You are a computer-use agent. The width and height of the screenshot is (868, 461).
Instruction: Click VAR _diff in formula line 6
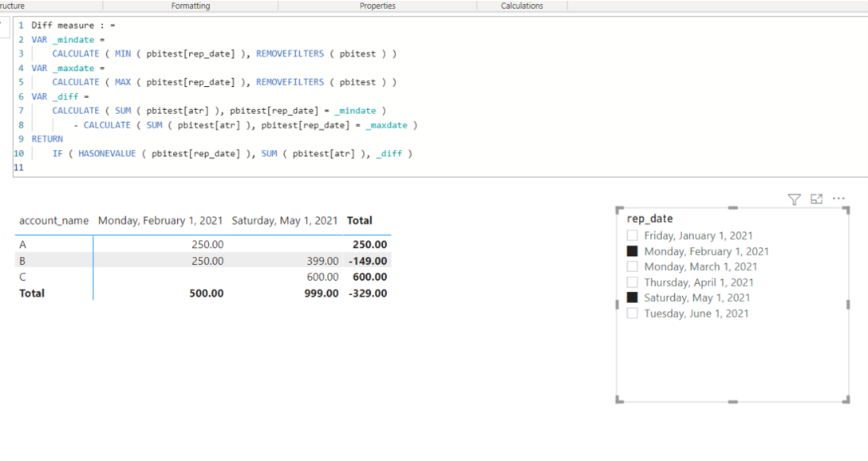pos(60,97)
